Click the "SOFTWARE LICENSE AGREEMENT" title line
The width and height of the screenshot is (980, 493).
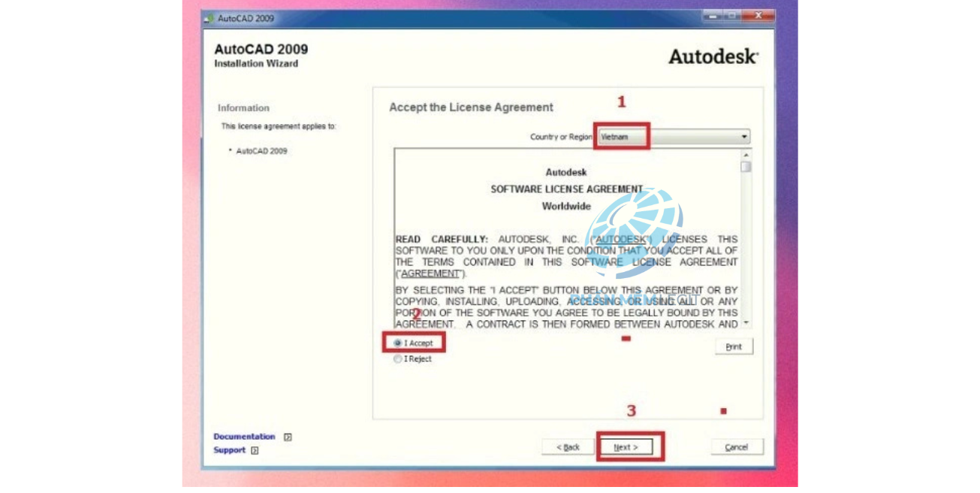(x=567, y=189)
